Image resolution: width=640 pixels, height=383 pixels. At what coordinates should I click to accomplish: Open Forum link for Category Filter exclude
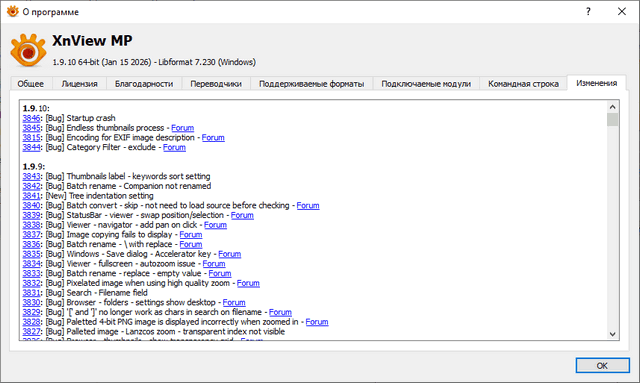tap(174, 147)
